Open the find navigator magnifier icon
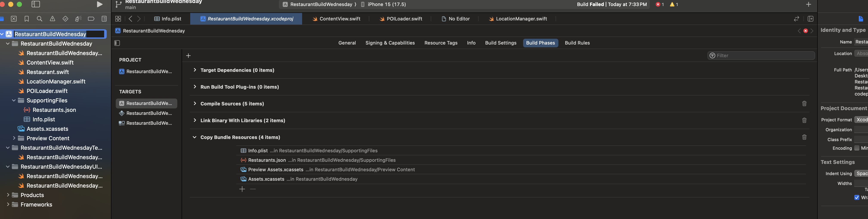868x219 pixels. pos(39,19)
